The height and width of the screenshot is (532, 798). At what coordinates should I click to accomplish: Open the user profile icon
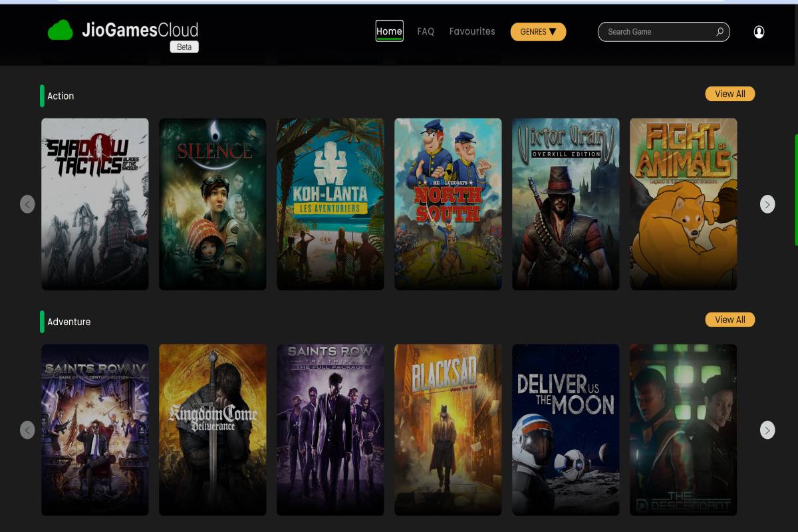759,32
